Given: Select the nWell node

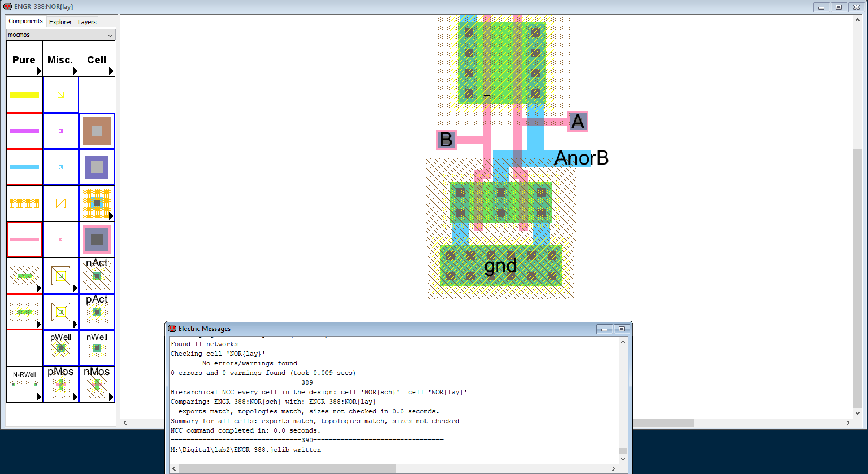Looking at the screenshot, I should click(x=97, y=348).
